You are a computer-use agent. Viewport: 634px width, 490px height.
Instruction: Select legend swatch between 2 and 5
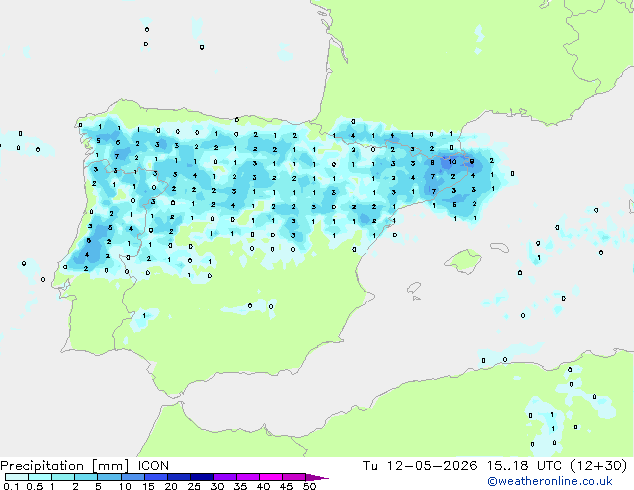click(86, 477)
